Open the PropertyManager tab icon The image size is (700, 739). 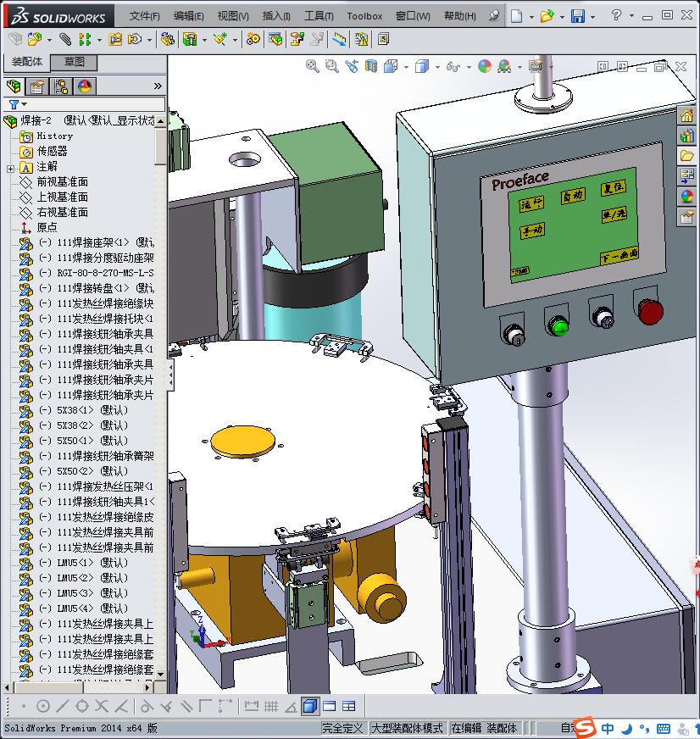tap(36, 86)
